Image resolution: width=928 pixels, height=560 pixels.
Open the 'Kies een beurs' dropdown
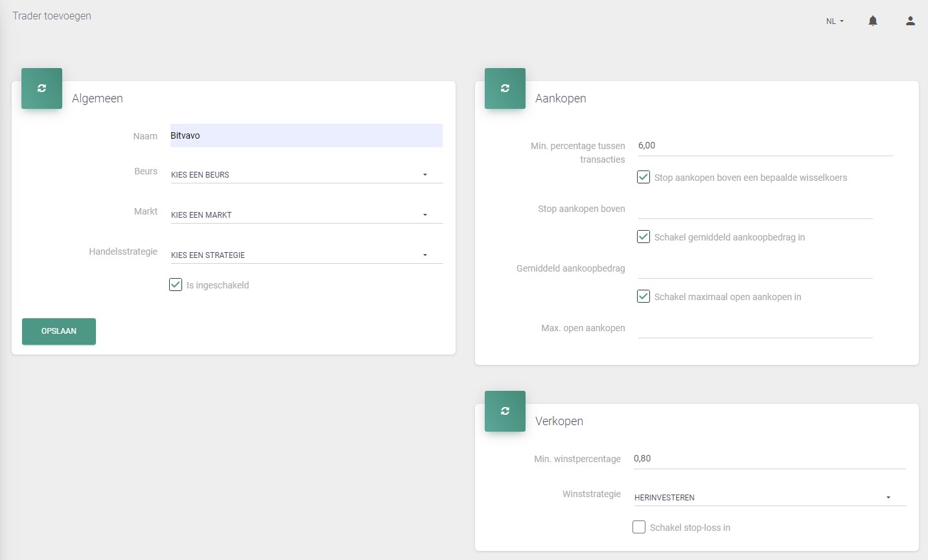coord(306,174)
